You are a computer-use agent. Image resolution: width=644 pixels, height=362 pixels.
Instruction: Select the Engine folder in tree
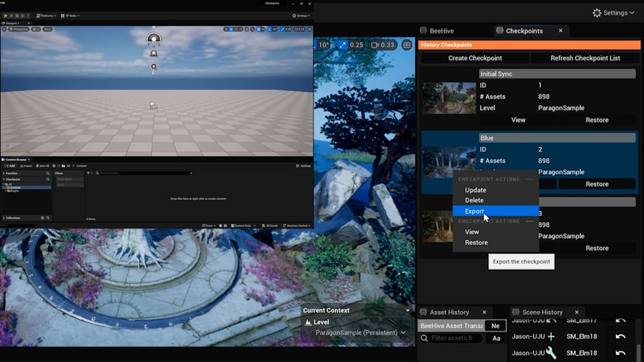point(14,191)
